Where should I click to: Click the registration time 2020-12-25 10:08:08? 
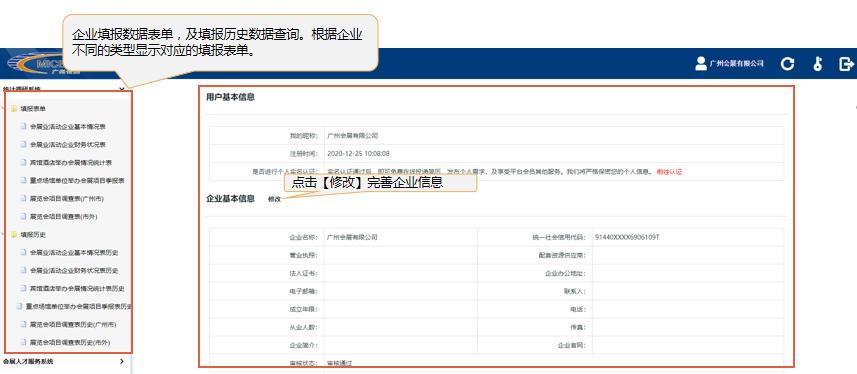click(x=358, y=154)
